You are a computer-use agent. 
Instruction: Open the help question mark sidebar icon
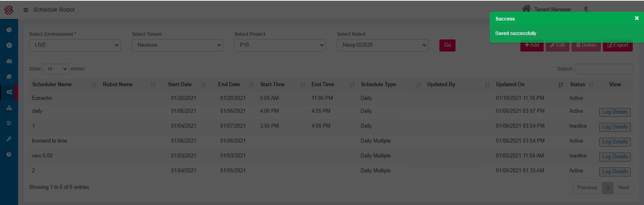9,154
